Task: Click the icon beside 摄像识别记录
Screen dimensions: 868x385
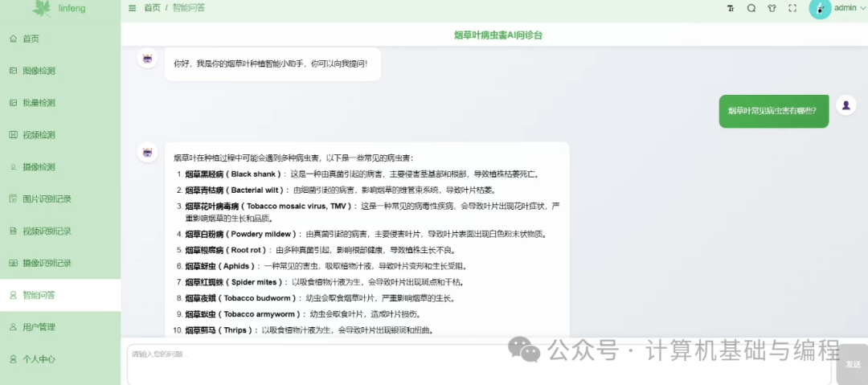Action: click(x=14, y=263)
